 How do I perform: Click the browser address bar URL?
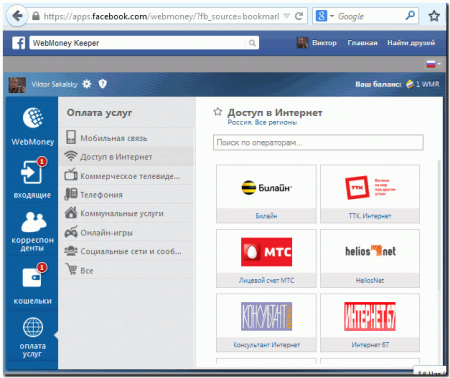click(161, 16)
